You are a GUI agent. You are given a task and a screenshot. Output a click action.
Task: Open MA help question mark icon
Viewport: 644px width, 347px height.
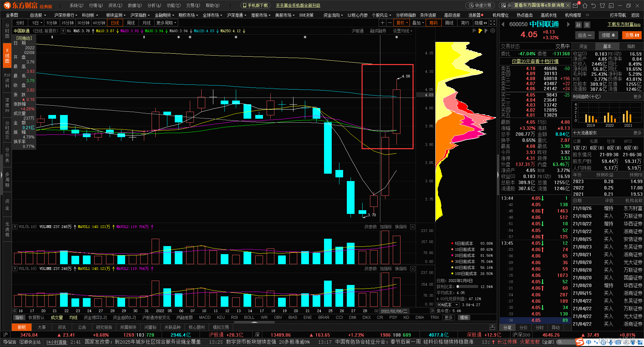tap(63, 31)
